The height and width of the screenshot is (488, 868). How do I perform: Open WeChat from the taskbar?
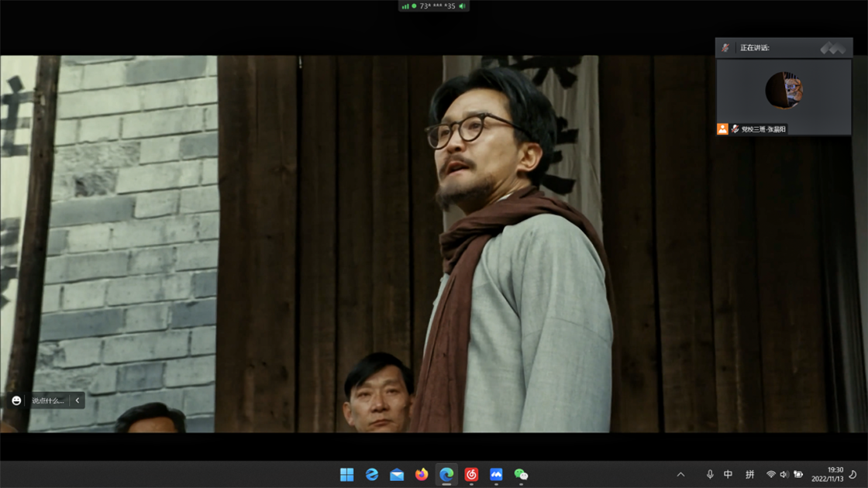[x=521, y=475]
